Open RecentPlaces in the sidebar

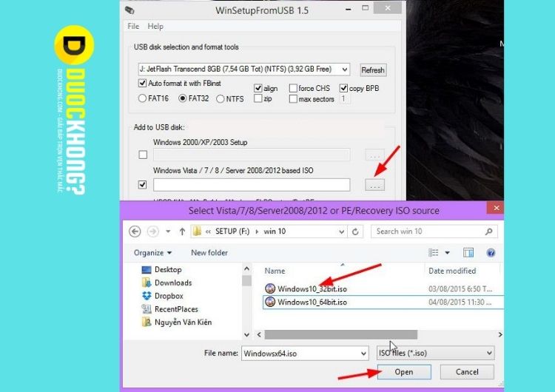pyautogui.click(x=169, y=309)
